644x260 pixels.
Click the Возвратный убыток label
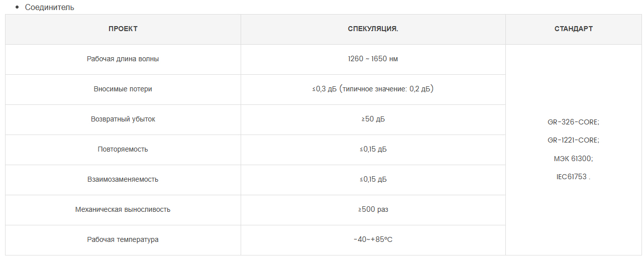tap(123, 119)
